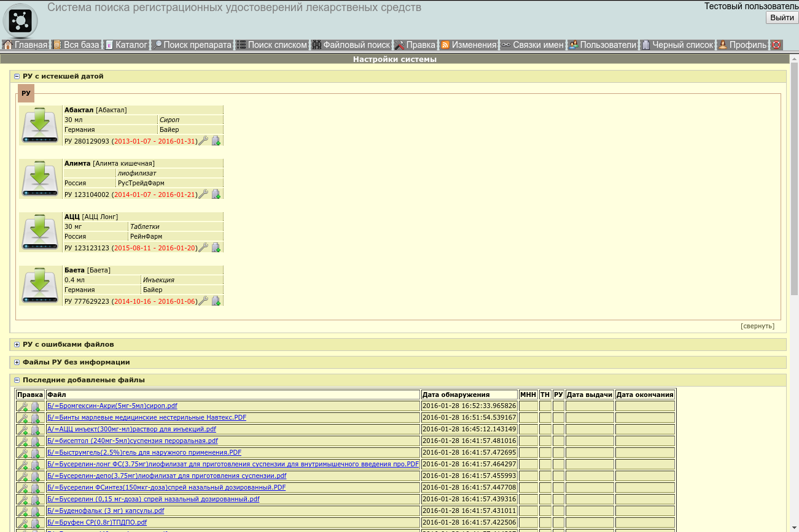This screenshot has width=799, height=532.
Task: Click the wrench icon in the Бинты марлевые file row
Action: (x=23, y=418)
